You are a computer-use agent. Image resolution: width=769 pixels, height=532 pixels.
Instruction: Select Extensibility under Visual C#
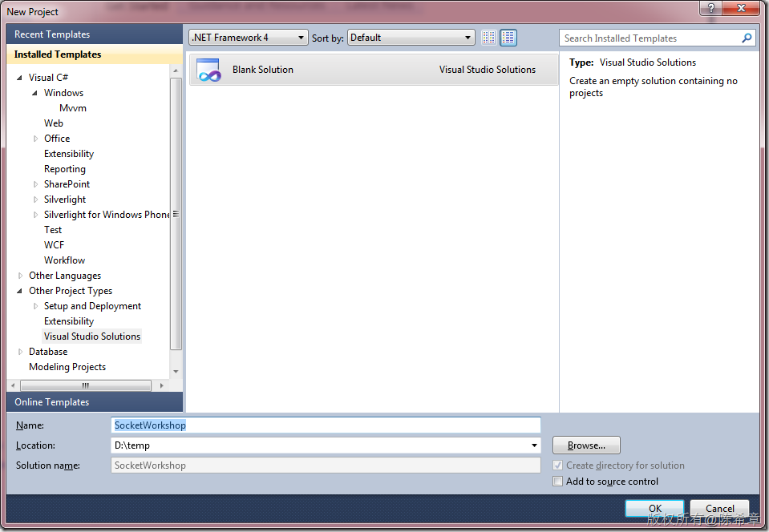tap(69, 154)
